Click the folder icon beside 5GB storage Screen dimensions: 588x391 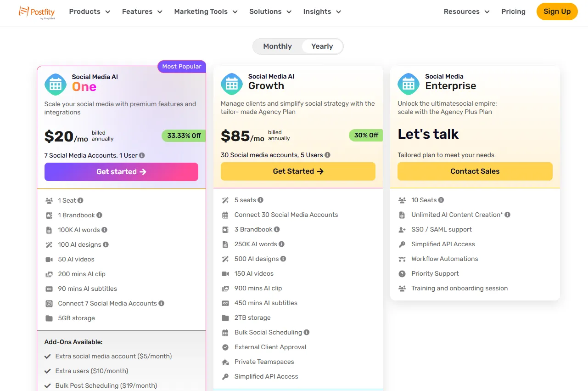coord(49,318)
